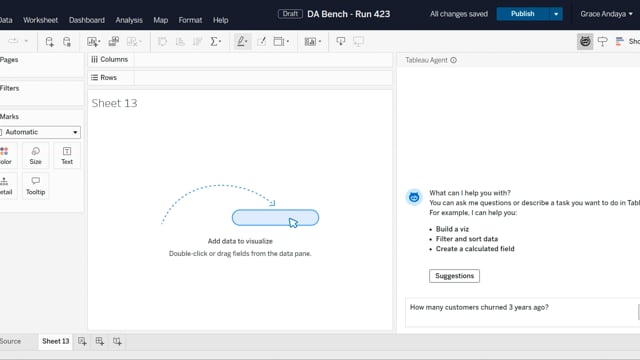Expand the Publish dropdown arrow
The width and height of the screenshot is (640, 360).
[x=556, y=14]
